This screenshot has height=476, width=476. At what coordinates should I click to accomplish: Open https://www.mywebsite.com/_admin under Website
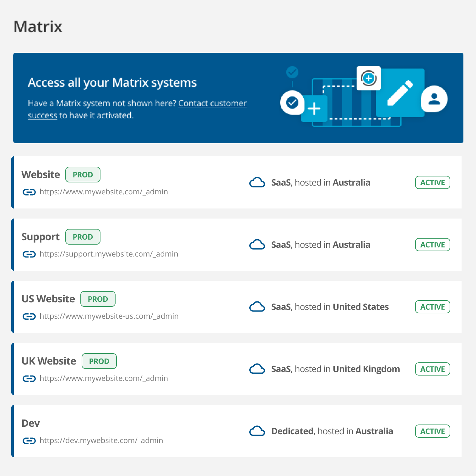[x=104, y=192]
